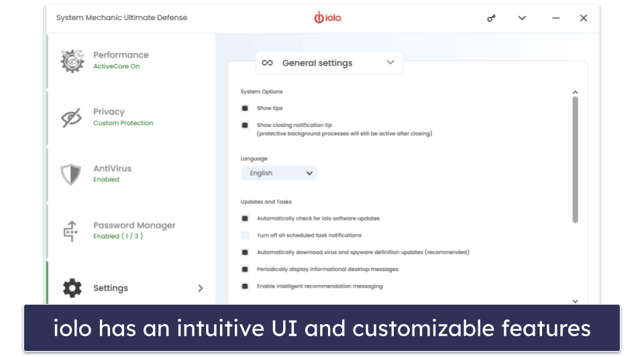
Task: Click the scrollbar down arrow
Action: pyautogui.click(x=576, y=301)
